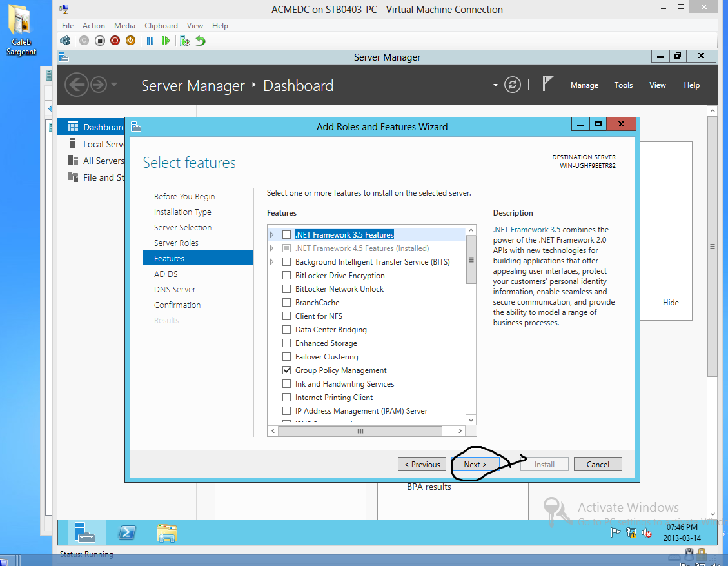Click Local Server icon in sidebar

pyautogui.click(x=72, y=143)
